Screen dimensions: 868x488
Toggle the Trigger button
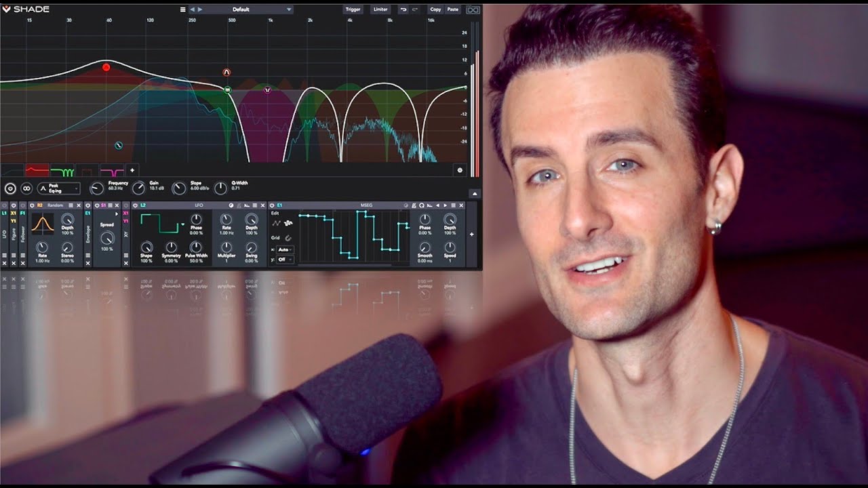[x=353, y=9]
